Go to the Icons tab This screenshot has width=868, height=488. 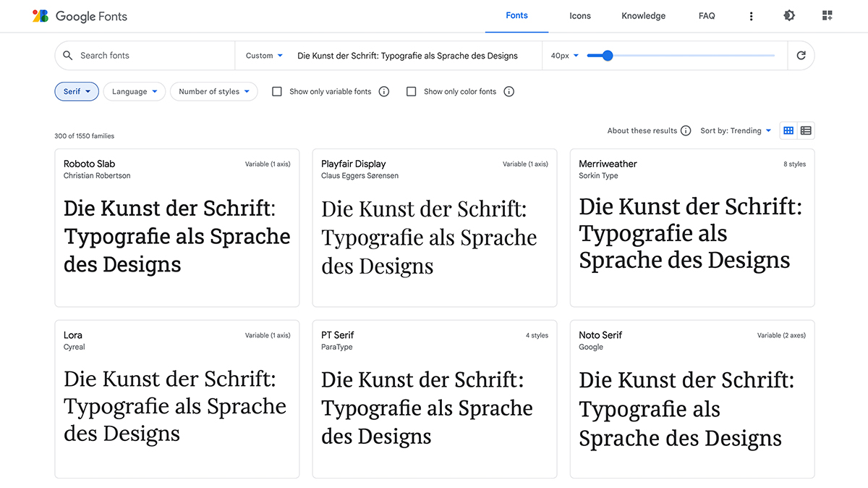[580, 16]
